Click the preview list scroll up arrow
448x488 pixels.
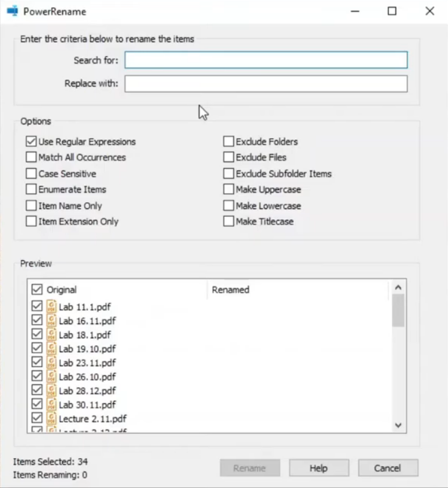click(399, 288)
